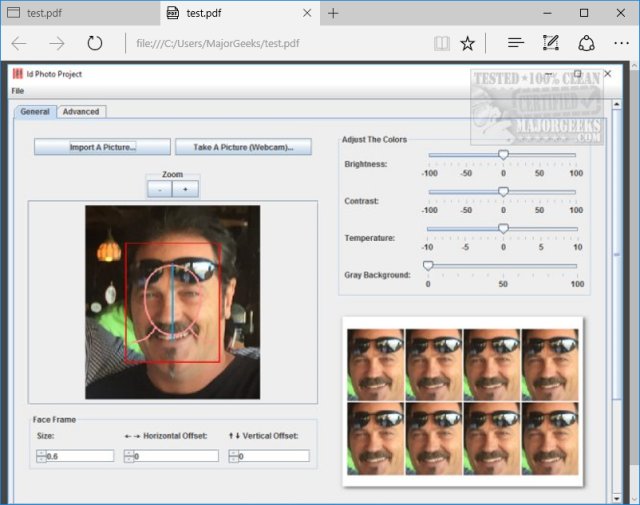Select the General tab
The image size is (640, 505).
point(35,112)
